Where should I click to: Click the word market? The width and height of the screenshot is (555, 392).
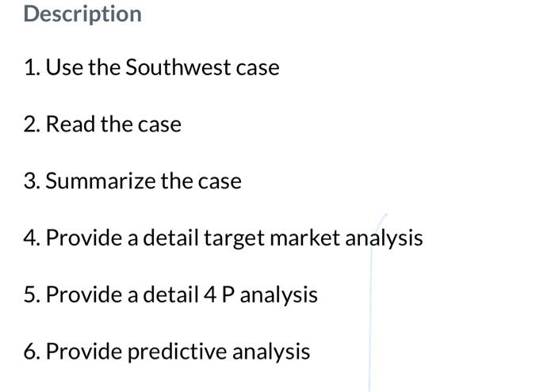click(304, 237)
